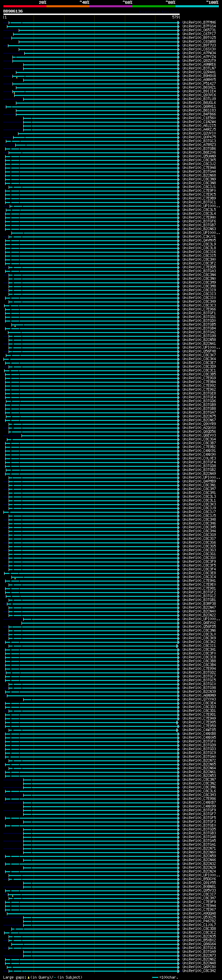Image resolution: width=222 pixels, height=980 pixels.
Task: View the UniRef100_Q5UAN9 subject
Action: pyautogui.click(x=199, y=156)
